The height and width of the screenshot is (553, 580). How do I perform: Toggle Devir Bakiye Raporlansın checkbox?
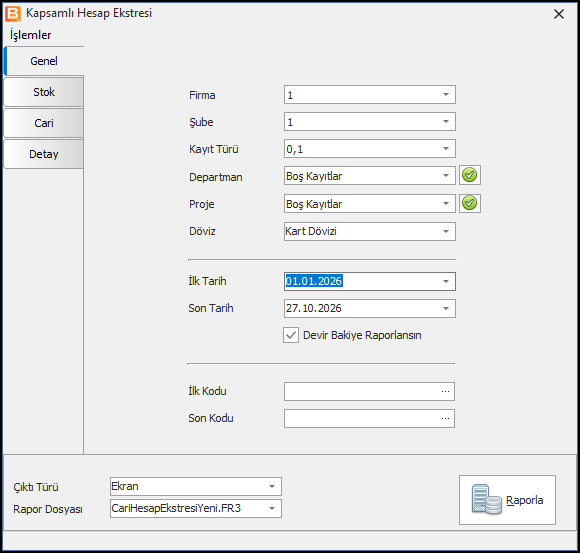(291, 335)
